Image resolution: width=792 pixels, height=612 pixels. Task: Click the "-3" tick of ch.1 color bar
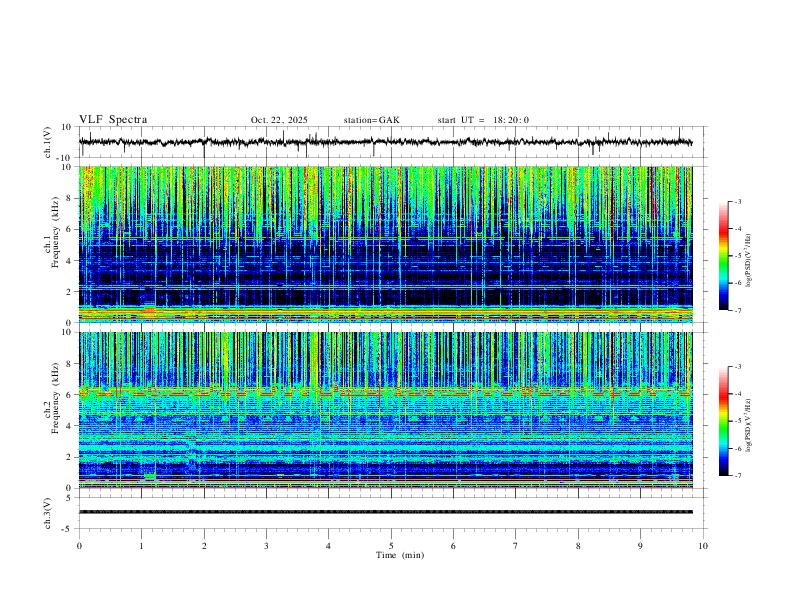(x=737, y=201)
